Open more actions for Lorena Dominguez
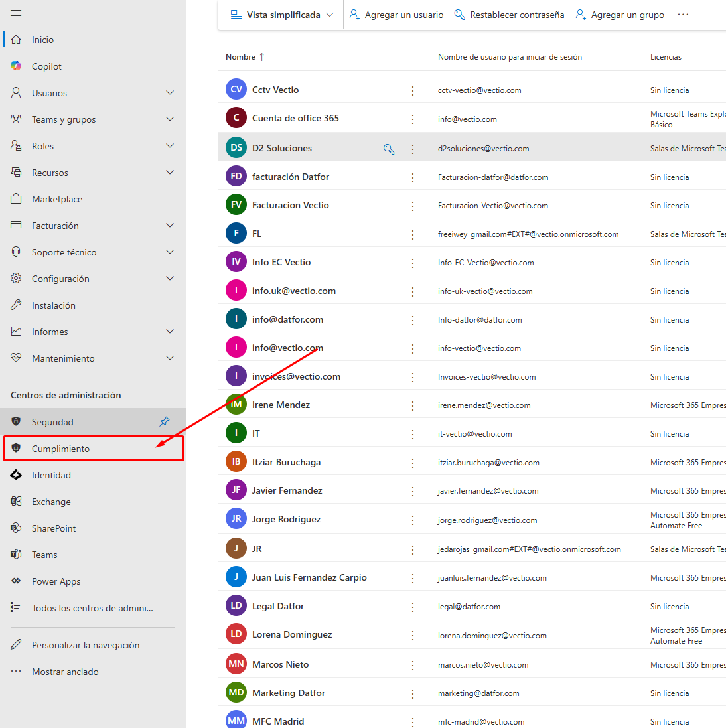 (413, 635)
